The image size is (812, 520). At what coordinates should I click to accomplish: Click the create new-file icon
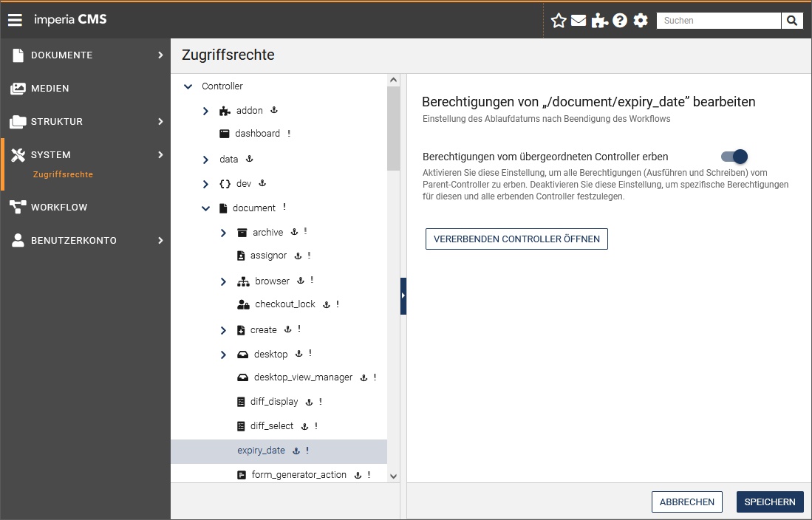pos(241,330)
